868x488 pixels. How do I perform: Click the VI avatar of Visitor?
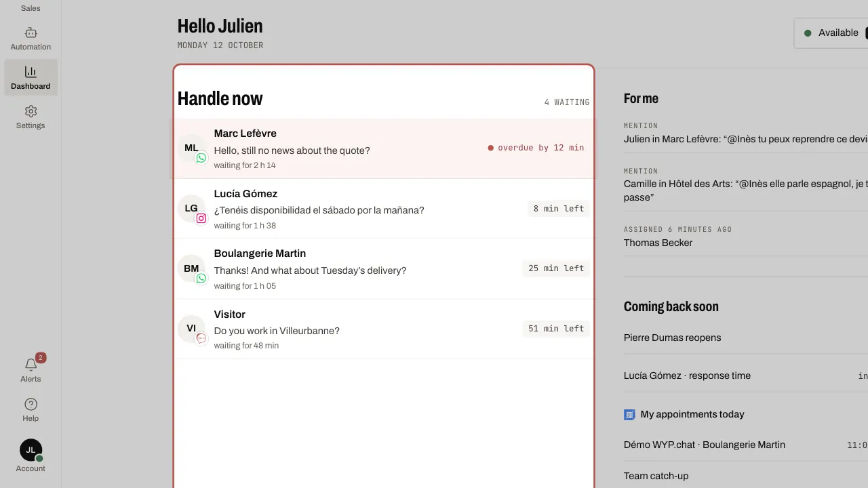191,328
